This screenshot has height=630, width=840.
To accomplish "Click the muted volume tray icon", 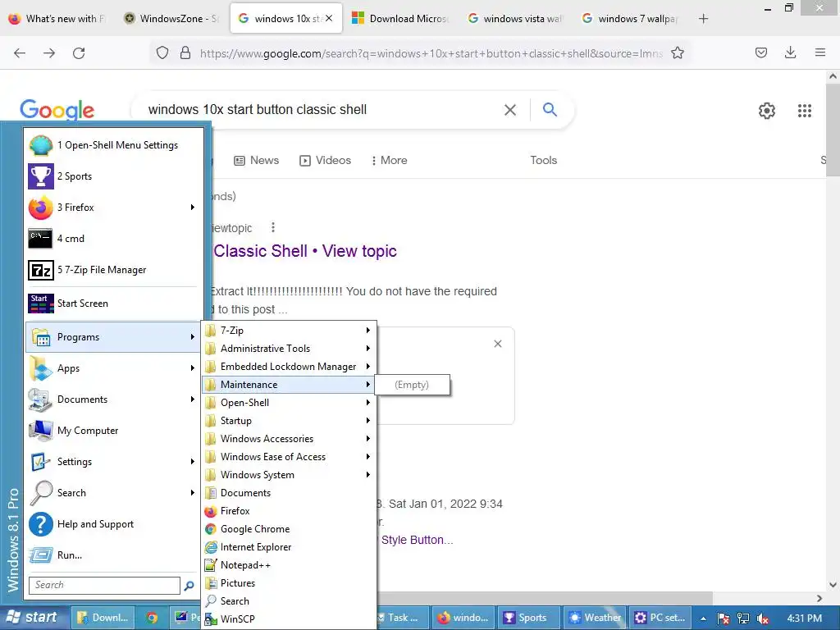I will point(763,619).
